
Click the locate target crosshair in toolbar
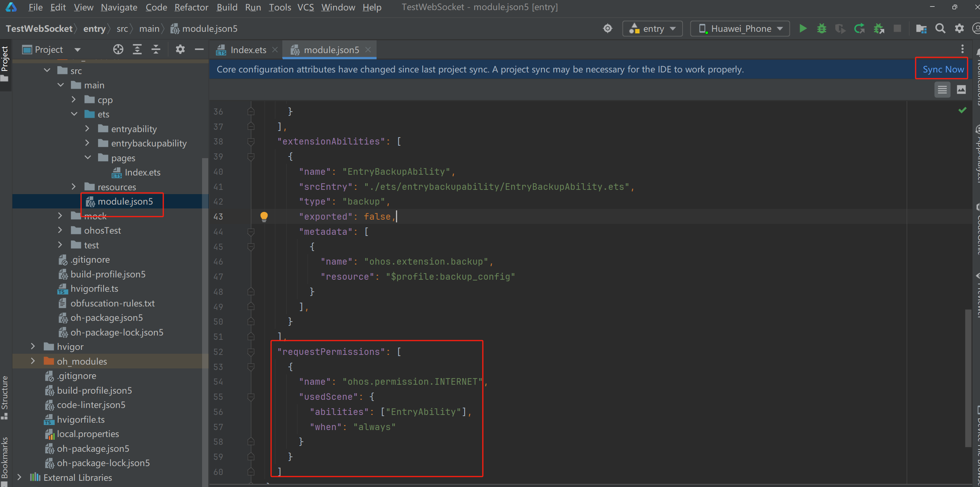pyautogui.click(x=607, y=29)
